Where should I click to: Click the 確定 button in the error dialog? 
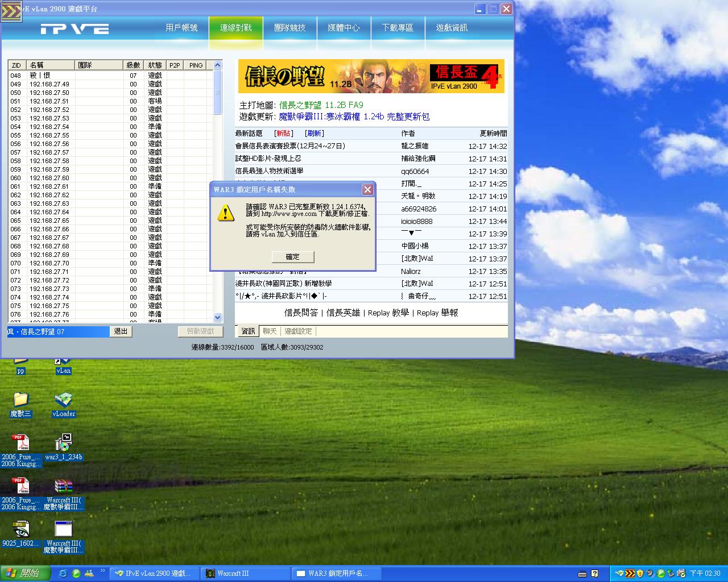pyautogui.click(x=292, y=257)
